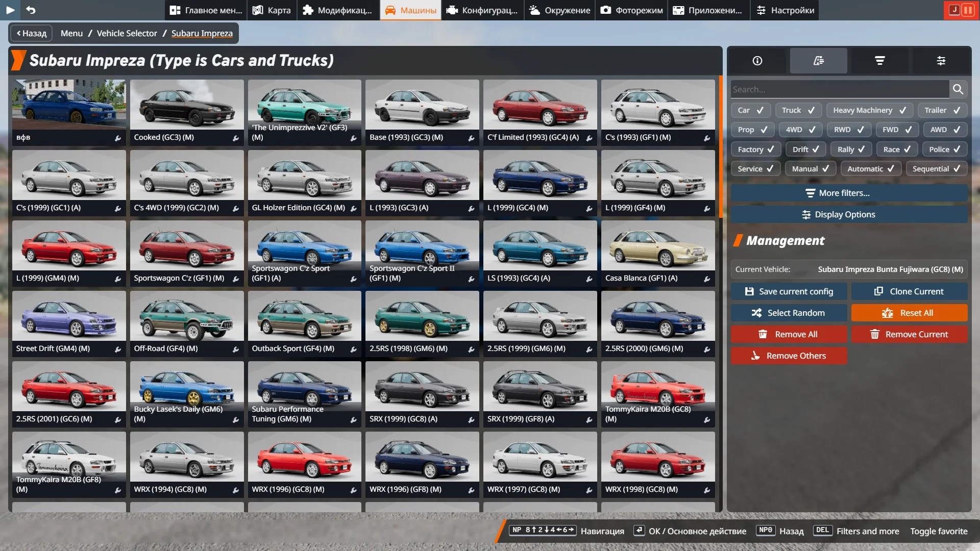Click wrench icon on 2.5RS (1998) (GM6) (M)
This screenshot has height=551, width=980.
coord(471,349)
